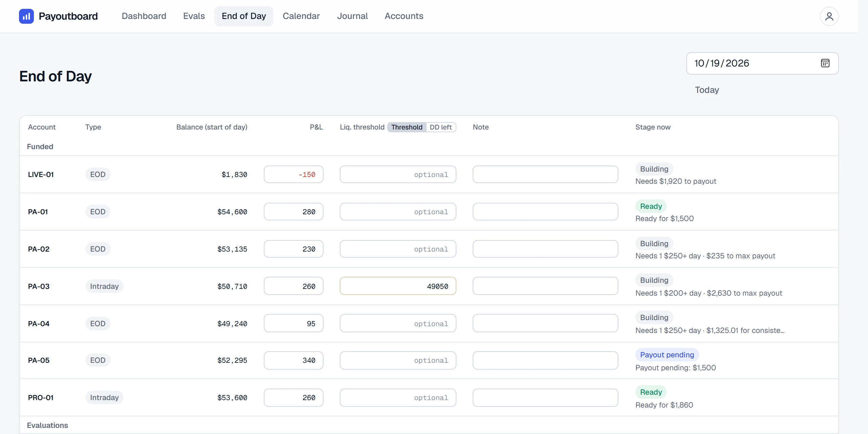
Task: Click the Evaluations section header
Action: click(x=47, y=425)
